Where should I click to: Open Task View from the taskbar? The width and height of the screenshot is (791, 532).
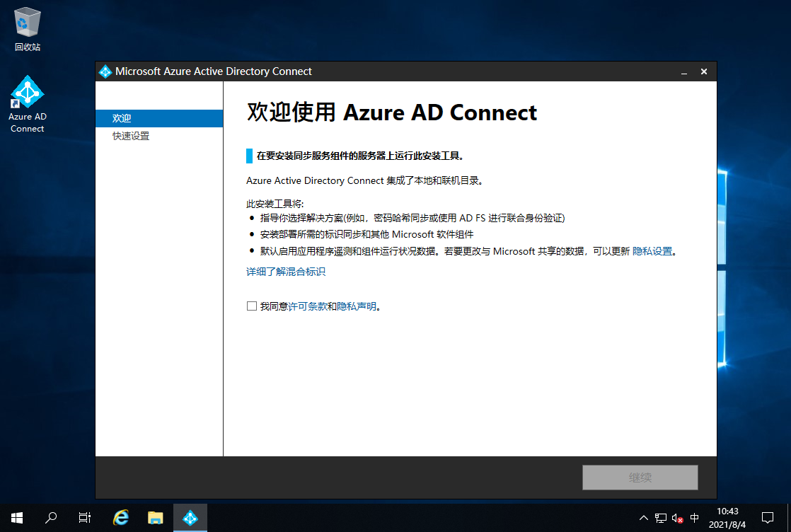tap(85, 517)
